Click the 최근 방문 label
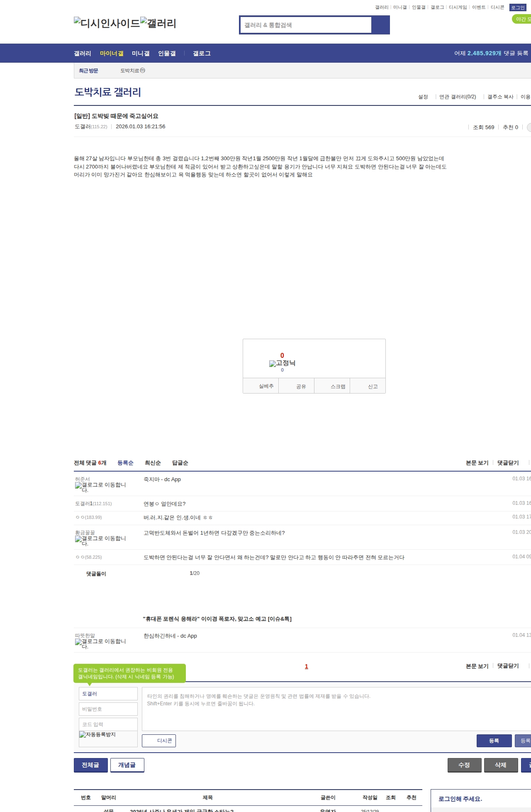The image size is (531, 812). tap(88, 71)
